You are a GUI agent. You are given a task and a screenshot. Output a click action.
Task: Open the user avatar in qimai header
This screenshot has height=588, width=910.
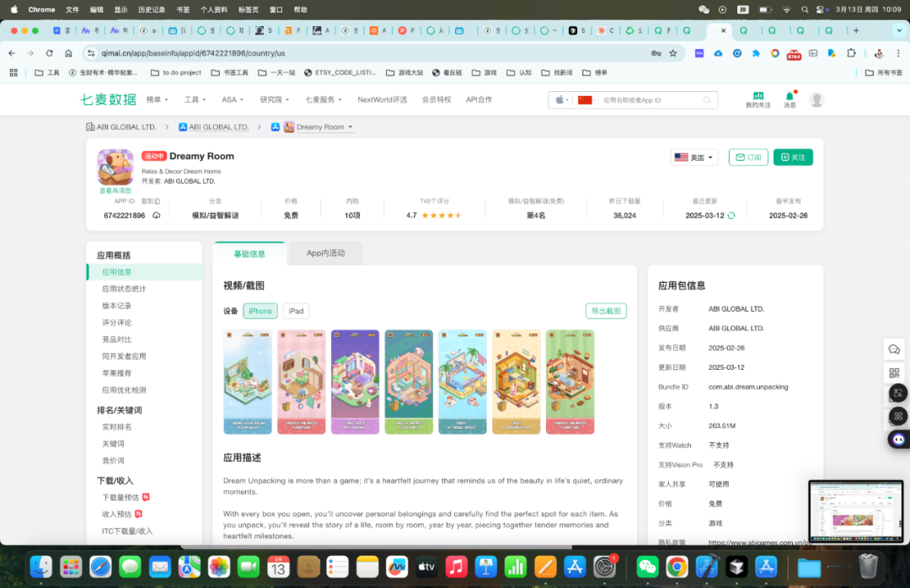[x=816, y=100]
